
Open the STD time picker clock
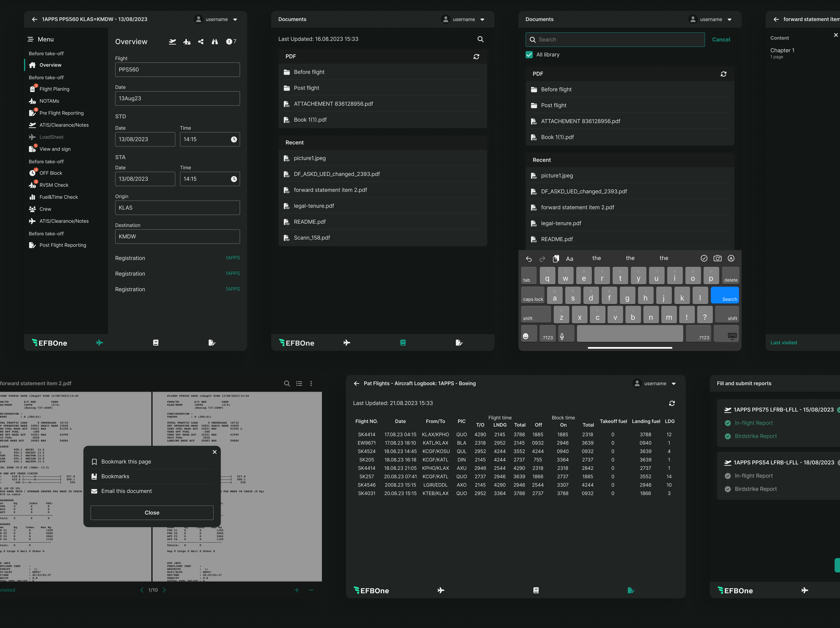[234, 139]
